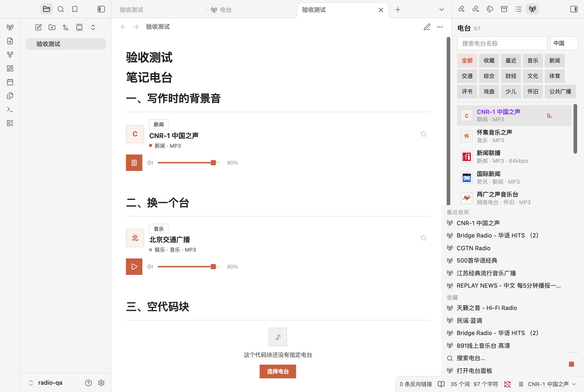Open tab list dropdown chevron
The height and width of the screenshot is (392, 584).
pos(442,10)
